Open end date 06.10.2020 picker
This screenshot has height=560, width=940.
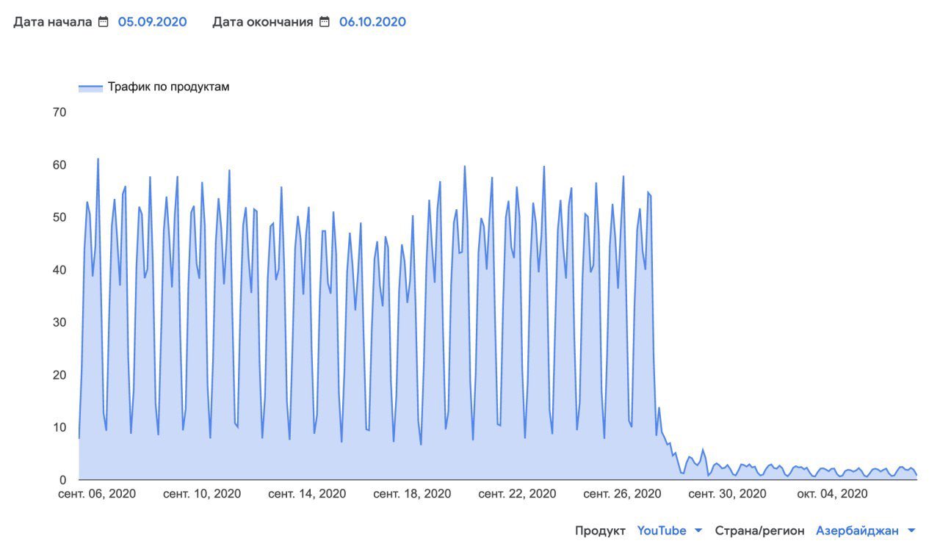[372, 22]
